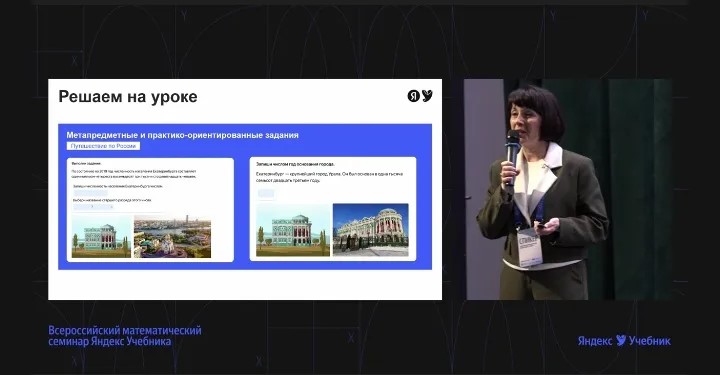The width and height of the screenshot is (720, 375).
Task: Select the "Путешествие по России" tag
Action: tap(103, 146)
